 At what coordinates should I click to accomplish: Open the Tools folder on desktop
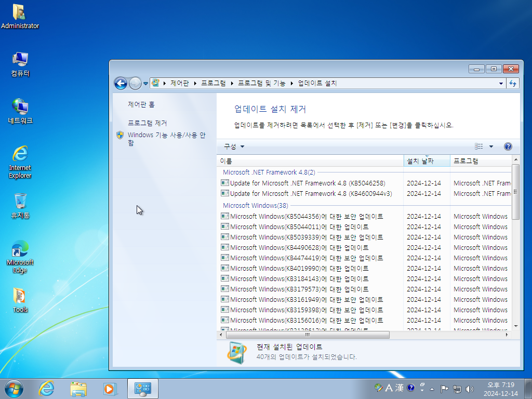coord(20,300)
